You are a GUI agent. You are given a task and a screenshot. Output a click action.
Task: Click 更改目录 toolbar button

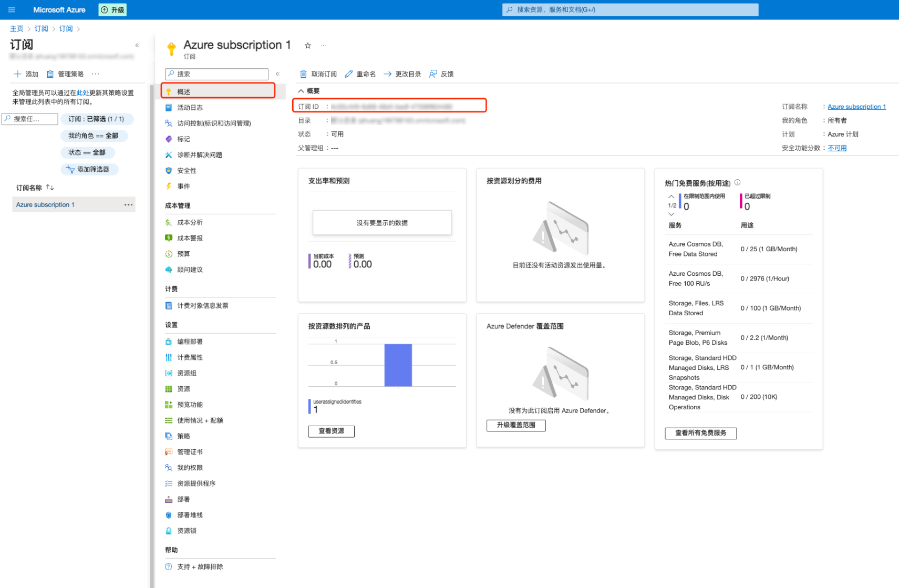coord(402,74)
